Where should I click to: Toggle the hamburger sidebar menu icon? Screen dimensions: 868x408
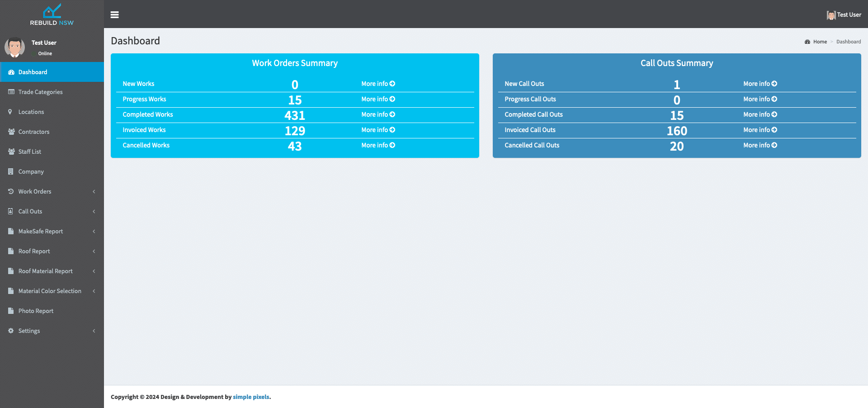pyautogui.click(x=115, y=14)
